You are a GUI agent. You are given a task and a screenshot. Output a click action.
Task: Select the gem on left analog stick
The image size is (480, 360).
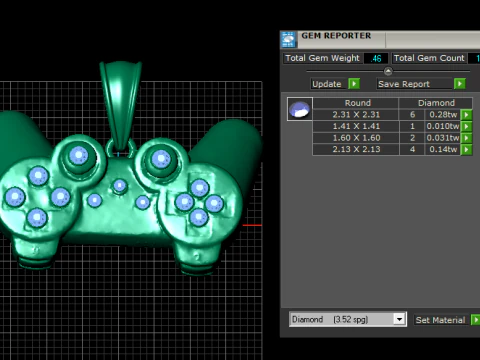[79, 155]
